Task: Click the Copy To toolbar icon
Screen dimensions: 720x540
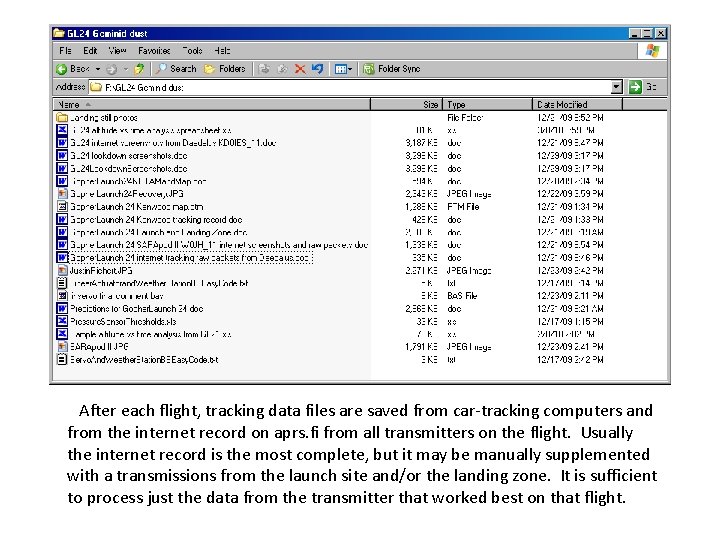Action: 282,69
